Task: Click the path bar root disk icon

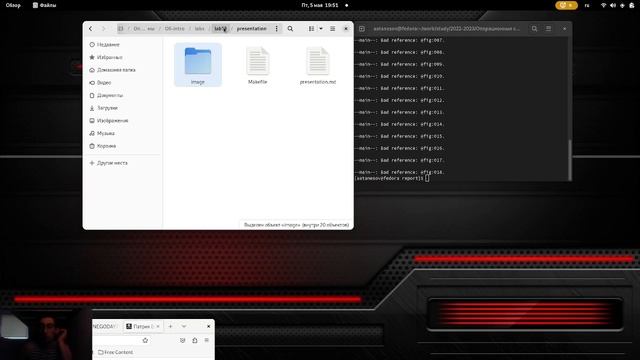Action: point(121,29)
